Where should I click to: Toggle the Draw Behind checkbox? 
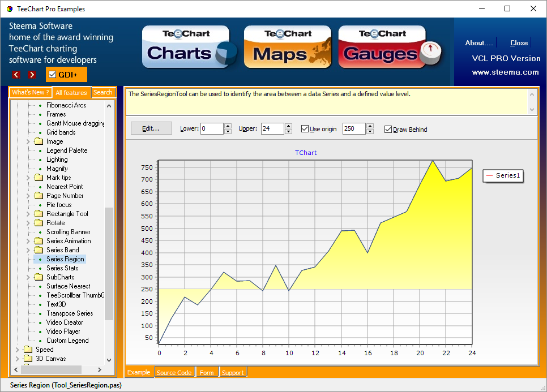[x=388, y=130]
